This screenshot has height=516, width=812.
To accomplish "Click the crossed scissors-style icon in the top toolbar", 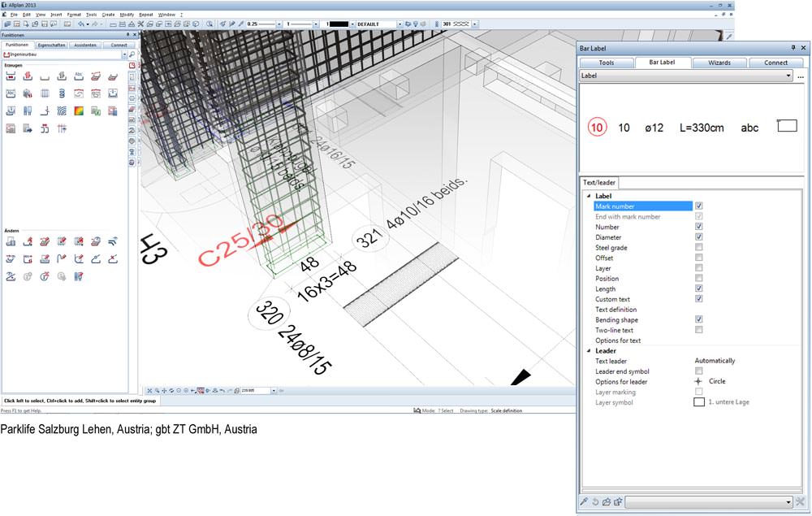I will point(140,24).
